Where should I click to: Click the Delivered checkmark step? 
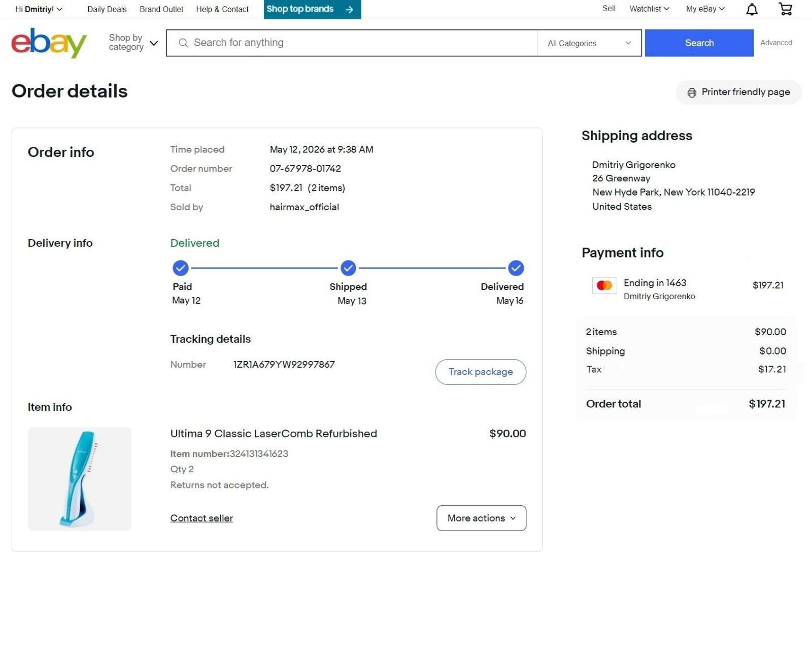(x=516, y=268)
